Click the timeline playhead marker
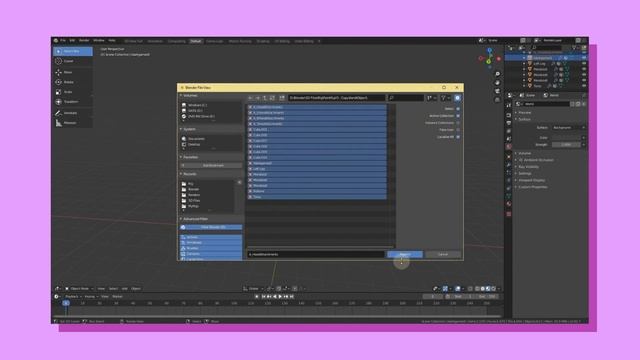The image size is (640, 360). click(x=66, y=303)
